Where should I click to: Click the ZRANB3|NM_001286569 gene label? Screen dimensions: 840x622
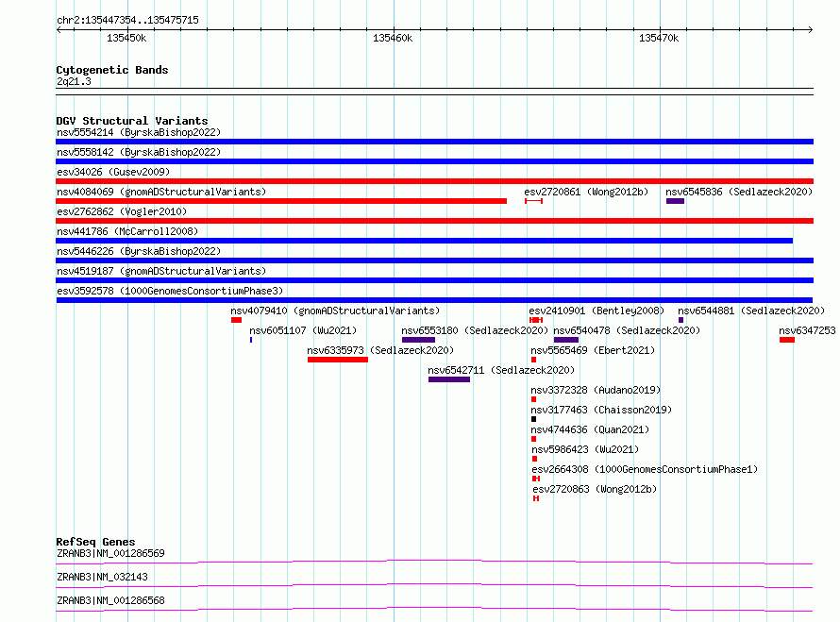pos(110,553)
